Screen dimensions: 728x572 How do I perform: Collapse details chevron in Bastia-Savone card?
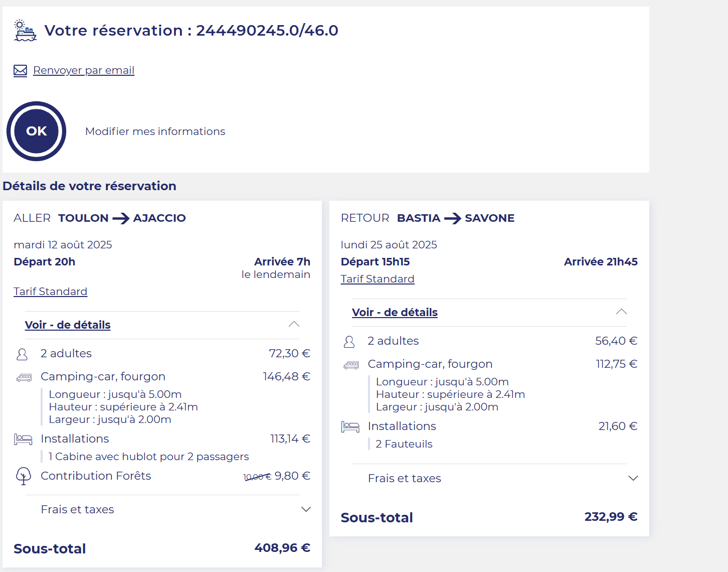[x=621, y=312]
